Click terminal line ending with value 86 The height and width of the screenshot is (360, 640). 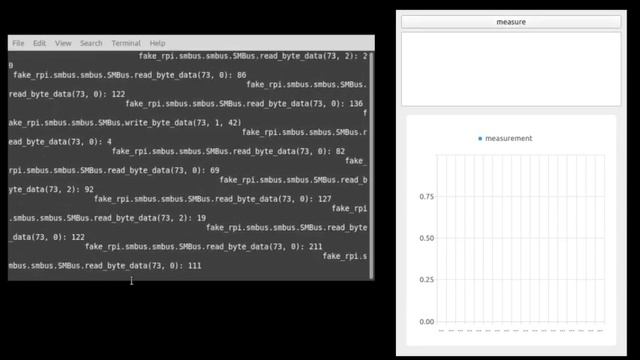pos(130,75)
